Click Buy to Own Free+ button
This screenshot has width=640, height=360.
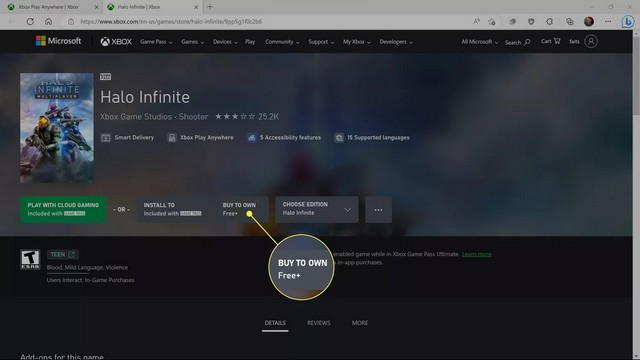click(x=242, y=209)
